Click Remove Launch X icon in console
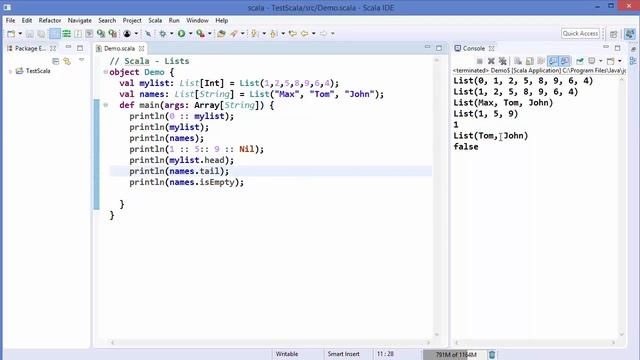 (491, 61)
